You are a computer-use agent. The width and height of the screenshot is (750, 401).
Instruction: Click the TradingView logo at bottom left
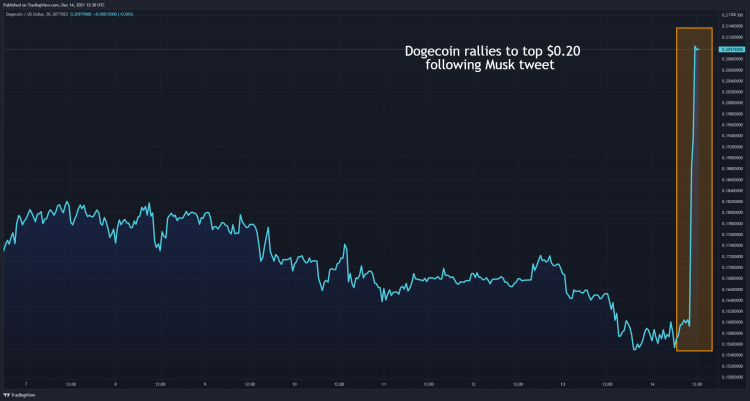point(19,395)
